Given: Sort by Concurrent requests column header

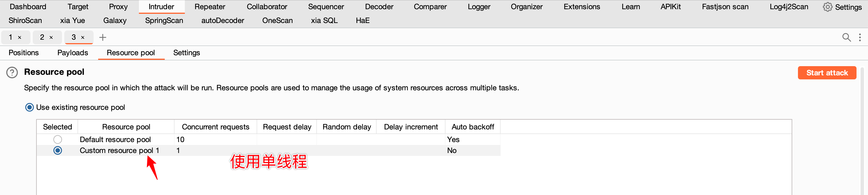Looking at the screenshot, I should [216, 127].
